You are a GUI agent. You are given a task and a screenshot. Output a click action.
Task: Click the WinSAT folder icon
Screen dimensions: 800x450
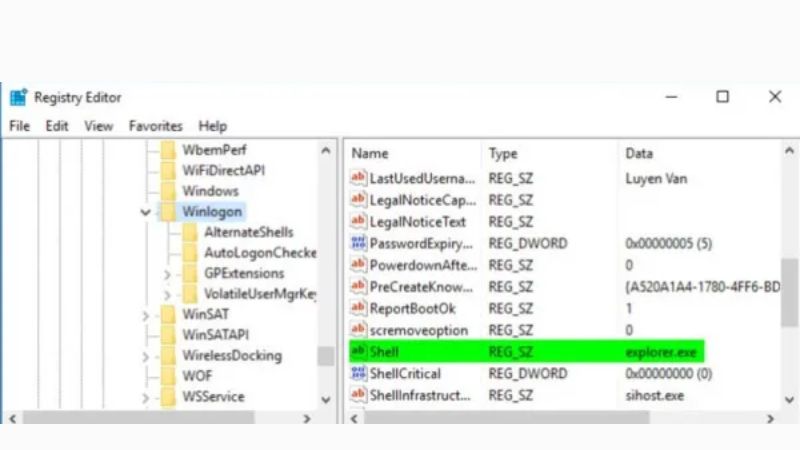coord(167,314)
